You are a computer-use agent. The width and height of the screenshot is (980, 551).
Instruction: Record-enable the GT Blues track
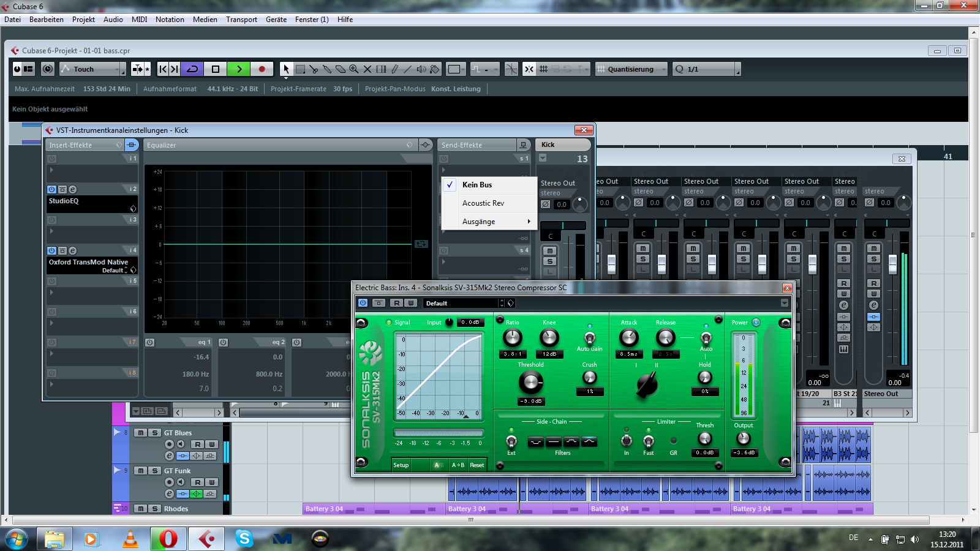click(x=170, y=444)
